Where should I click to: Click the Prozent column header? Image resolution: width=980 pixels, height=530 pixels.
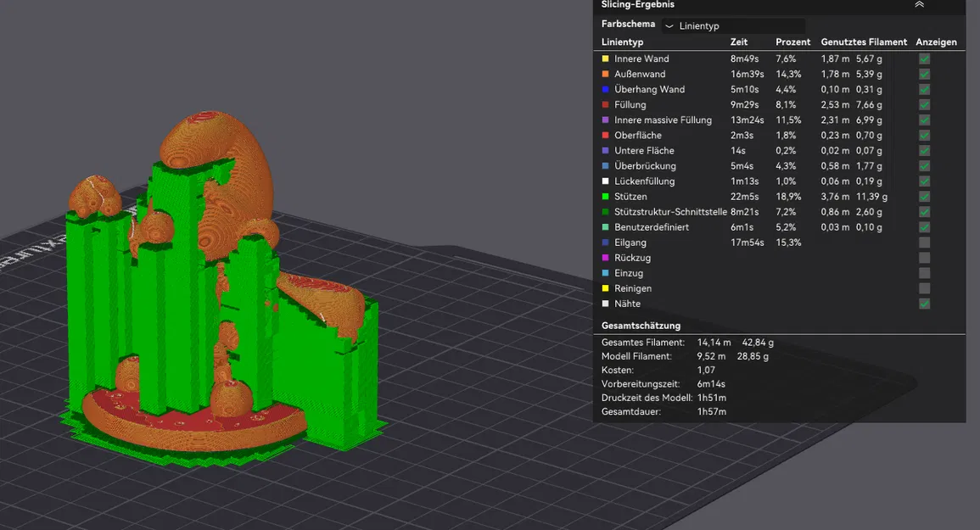(x=792, y=42)
